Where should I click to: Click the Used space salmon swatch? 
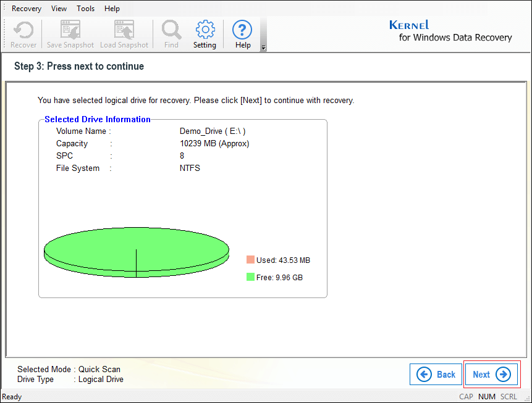pyautogui.click(x=250, y=260)
